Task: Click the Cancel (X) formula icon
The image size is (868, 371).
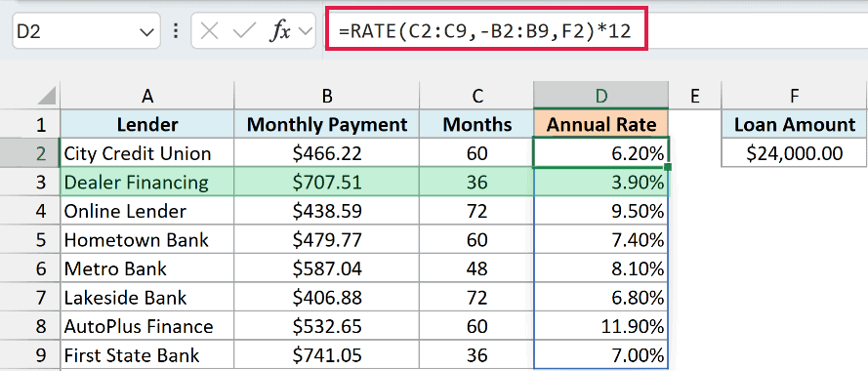Action: pos(209,31)
